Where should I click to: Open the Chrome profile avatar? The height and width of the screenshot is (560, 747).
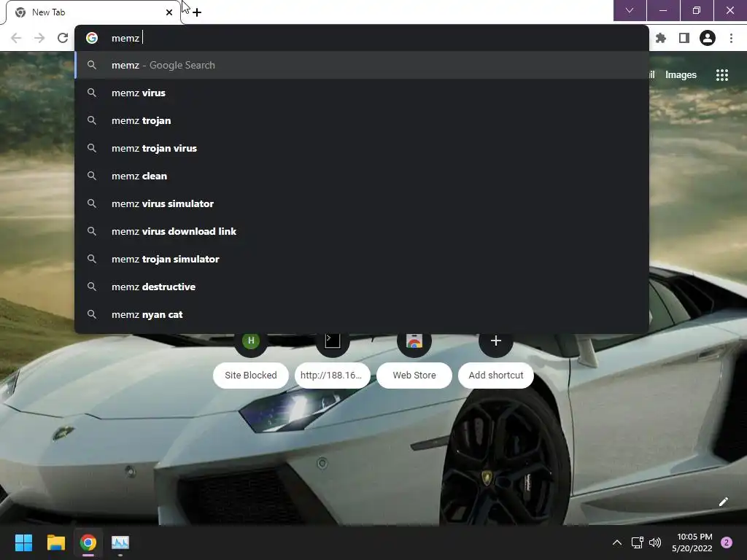pyautogui.click(x=708, y=38)
